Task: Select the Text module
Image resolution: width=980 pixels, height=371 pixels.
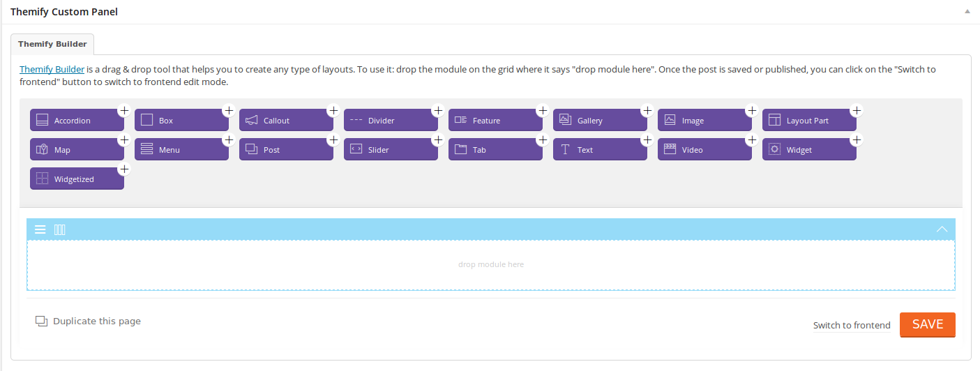Action: (600, 149)
